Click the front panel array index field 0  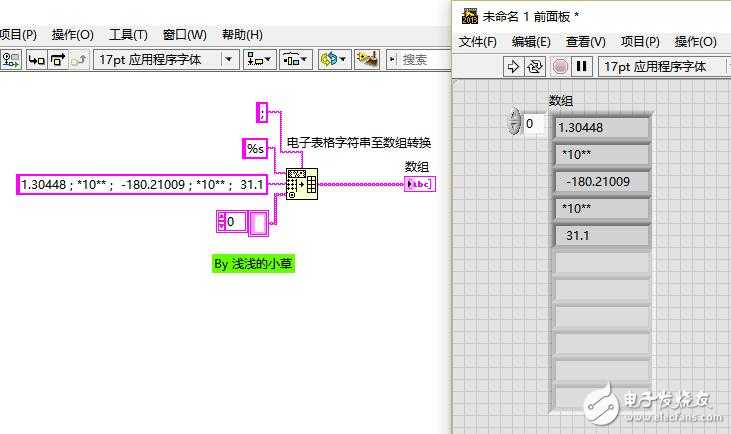(534, 124)
